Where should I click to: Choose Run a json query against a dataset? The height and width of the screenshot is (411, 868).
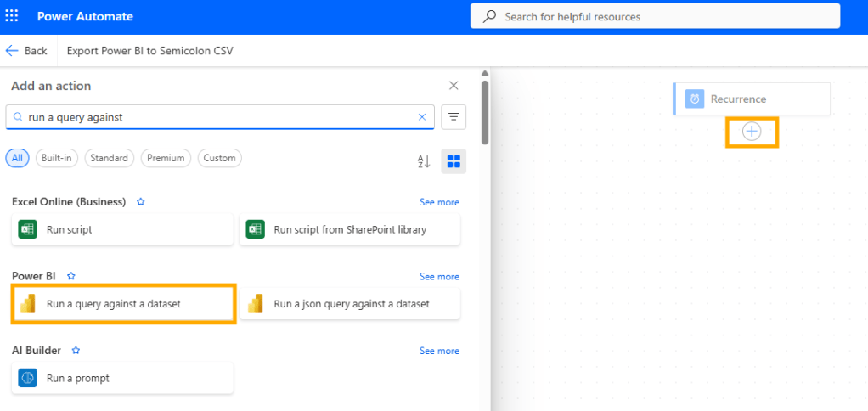point(349,304)
